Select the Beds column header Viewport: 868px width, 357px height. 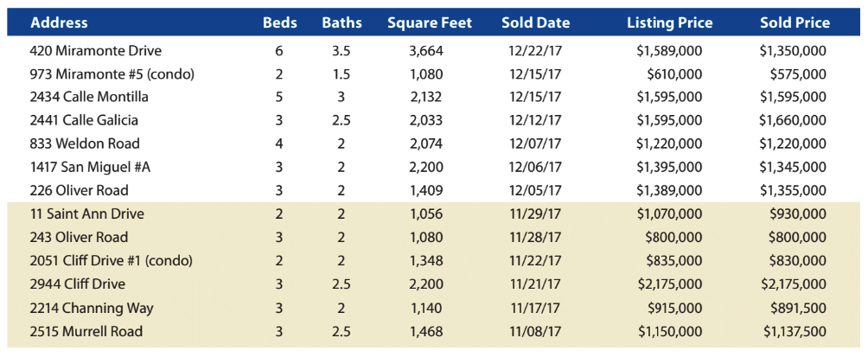coord(279,22)
